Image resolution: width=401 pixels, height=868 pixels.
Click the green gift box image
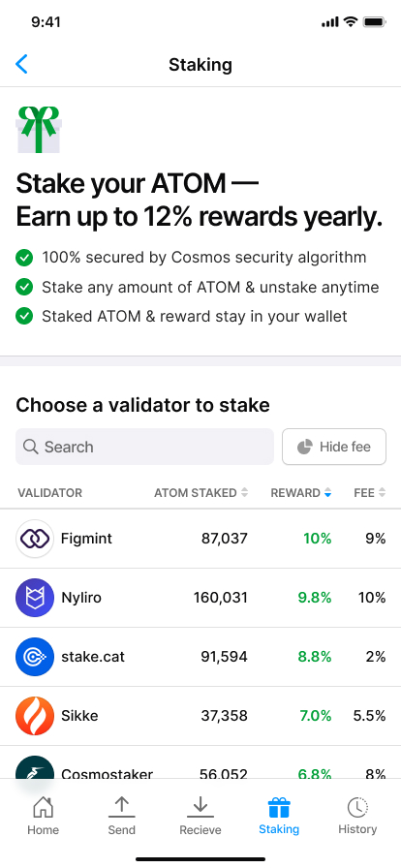[39, 129]
